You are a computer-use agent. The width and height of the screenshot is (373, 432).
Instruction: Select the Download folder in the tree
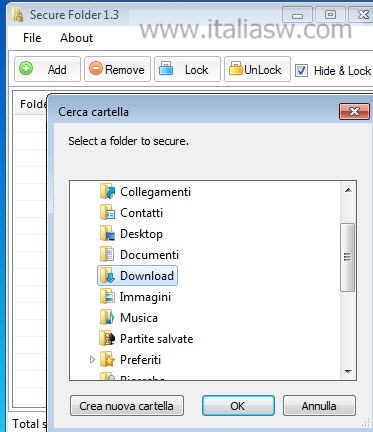137,276
